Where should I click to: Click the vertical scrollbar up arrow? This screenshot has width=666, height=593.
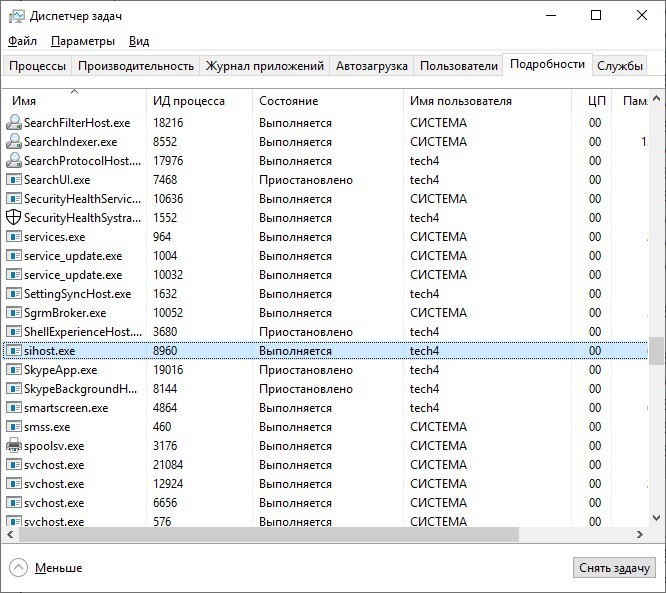pyautogui.click(x=656, y=98)
